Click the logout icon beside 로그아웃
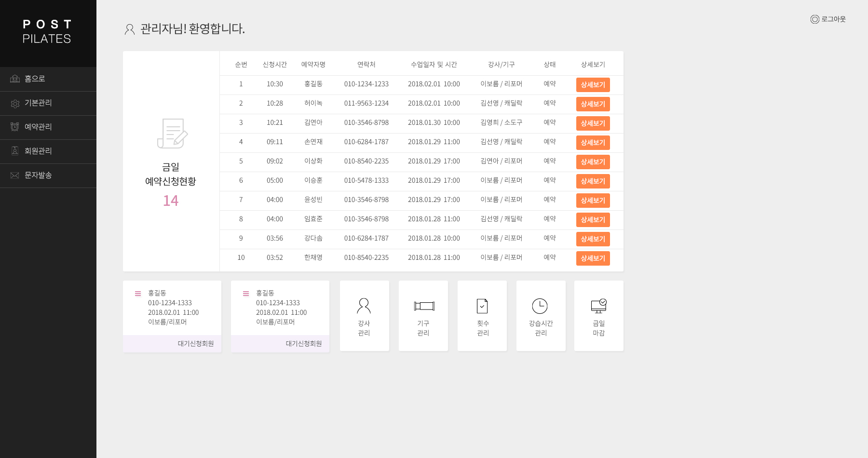Screen dimensions: 868x458 pyautogui.click(x=814, y=19)
